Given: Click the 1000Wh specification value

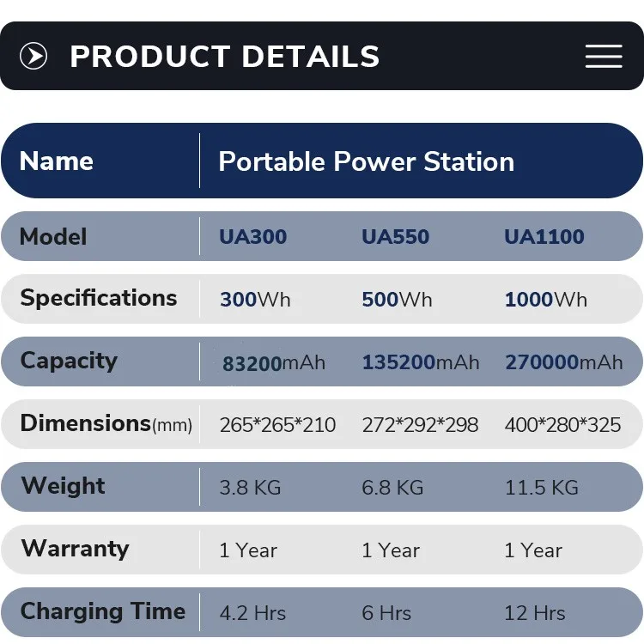Looking at the screenshot, I should tap(546, 300).
